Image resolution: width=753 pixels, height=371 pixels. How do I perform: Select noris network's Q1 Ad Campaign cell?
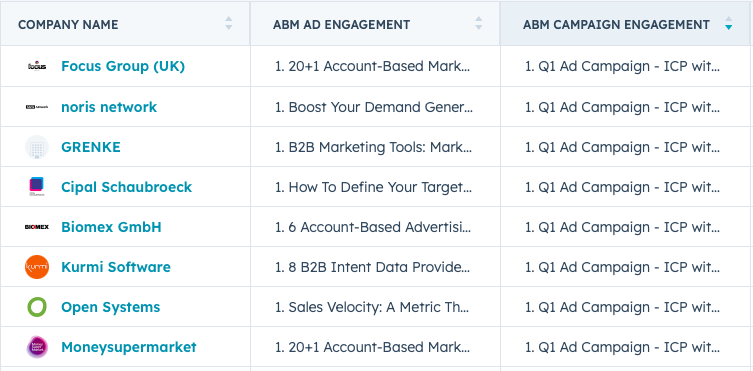point(625,107)
